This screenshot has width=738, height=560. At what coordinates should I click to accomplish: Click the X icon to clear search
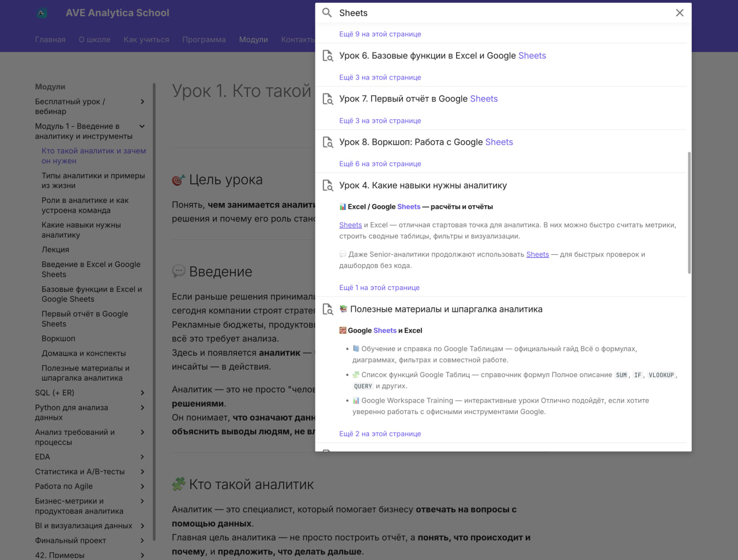[x=680, y=12]
